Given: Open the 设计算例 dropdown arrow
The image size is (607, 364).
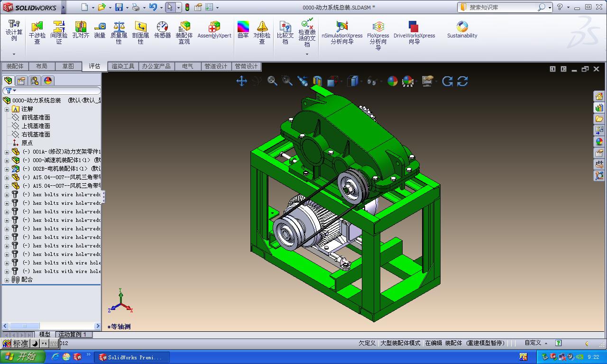Looking at the screenshot, I should (14, 54).
